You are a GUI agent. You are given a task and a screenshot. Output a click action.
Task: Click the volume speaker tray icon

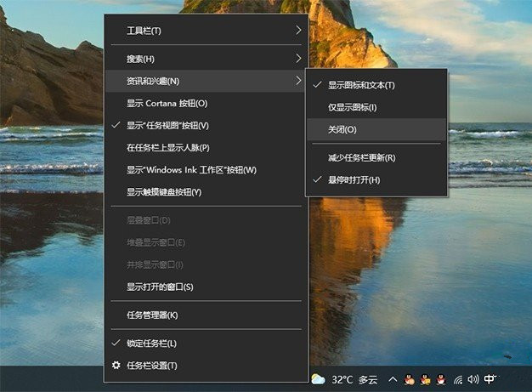[473, 379]
